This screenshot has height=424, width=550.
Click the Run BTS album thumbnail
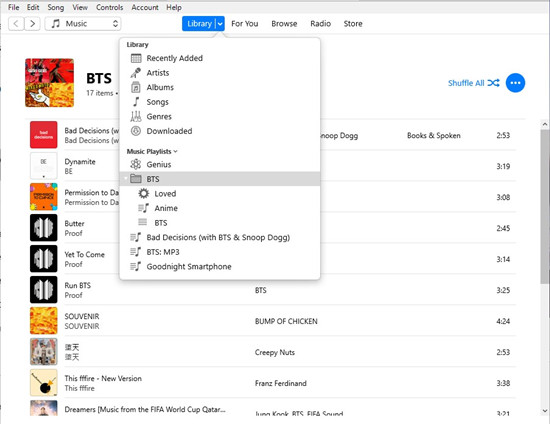(x=43, y=290)
